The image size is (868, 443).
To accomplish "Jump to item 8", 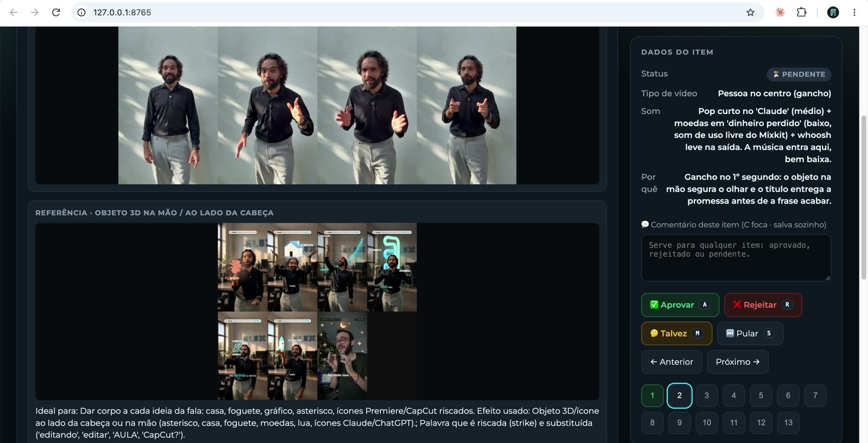I will click(652, 423).
